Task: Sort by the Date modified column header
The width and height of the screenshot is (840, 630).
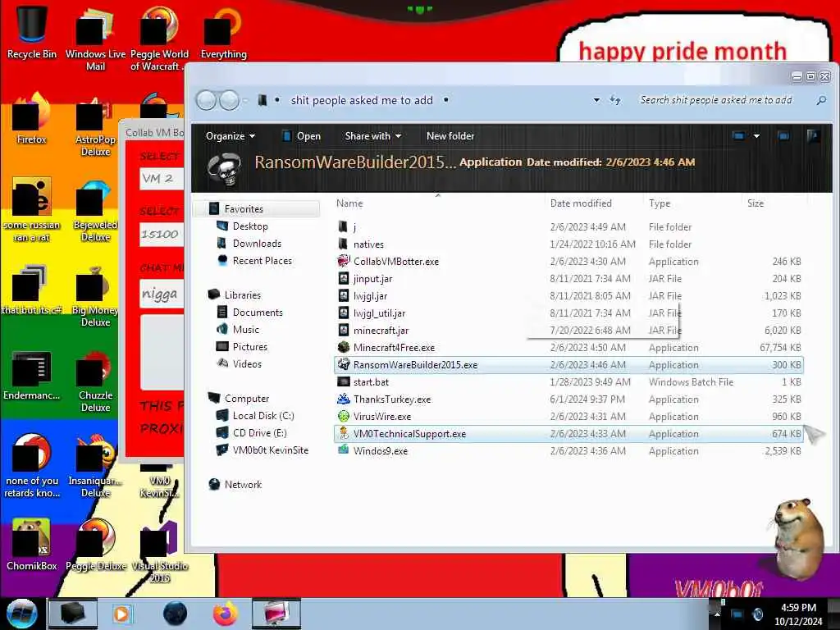Action: pyautogui.click(x=581, y=203)
